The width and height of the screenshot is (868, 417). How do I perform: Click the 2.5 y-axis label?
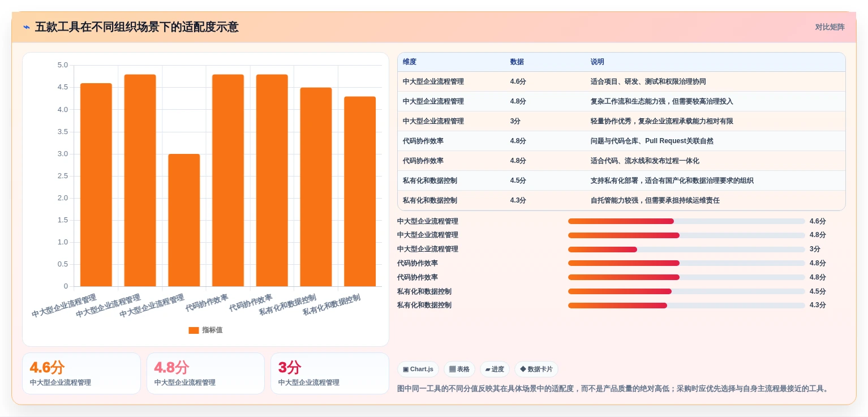pos(62,176)
